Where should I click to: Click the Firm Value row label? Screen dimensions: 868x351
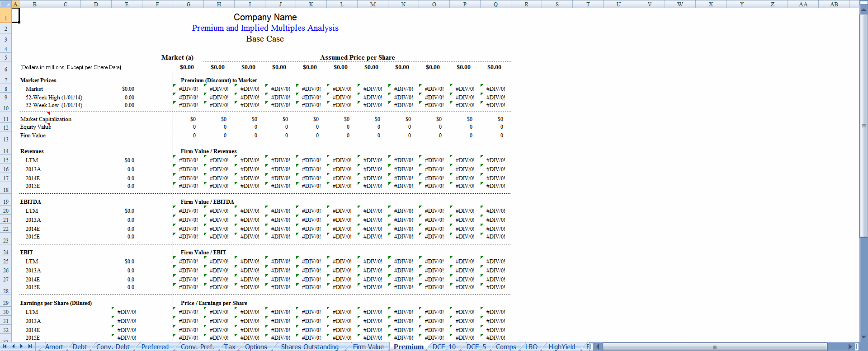pyautogui.click(x=33, y=136)
